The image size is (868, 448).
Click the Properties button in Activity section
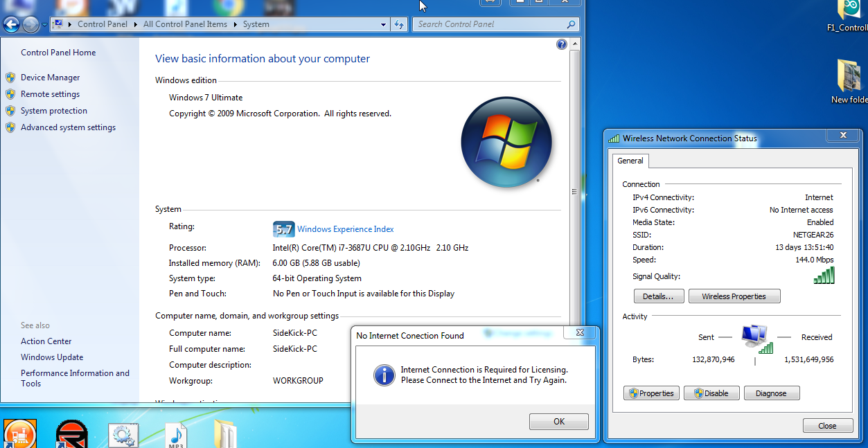coord(650,393)
